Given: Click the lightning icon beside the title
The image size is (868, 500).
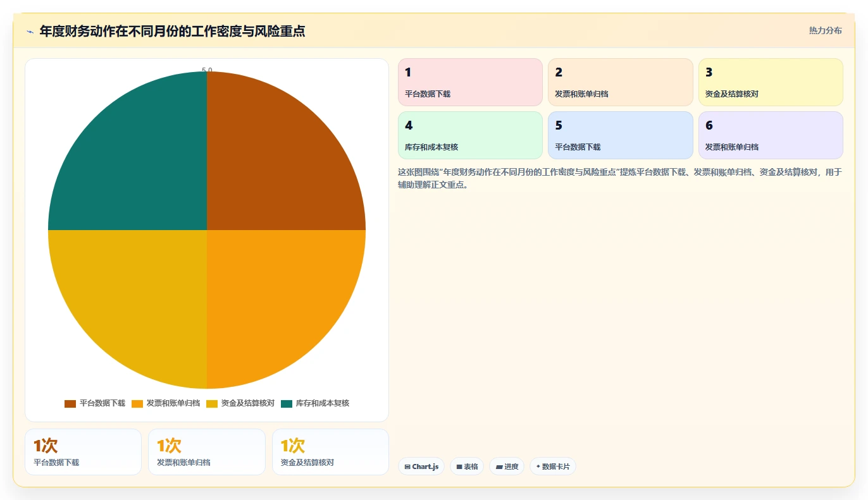Looking at the screenshot, I should (30, 32).
